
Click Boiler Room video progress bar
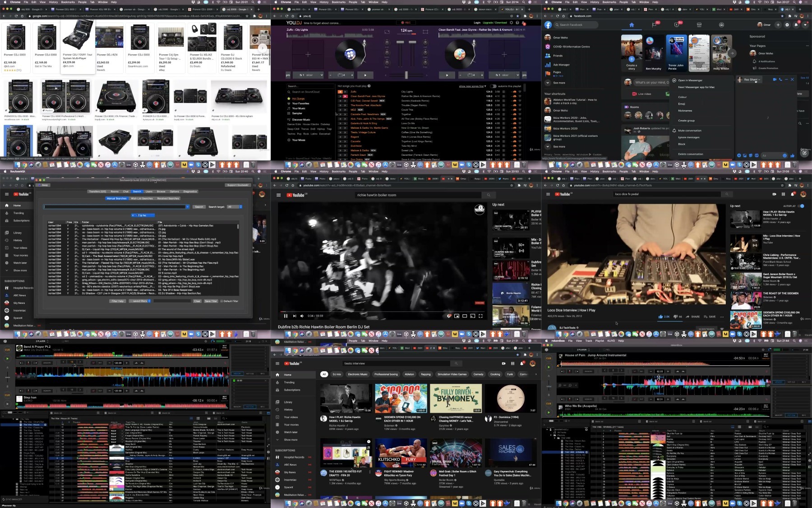tap(383, 311)
